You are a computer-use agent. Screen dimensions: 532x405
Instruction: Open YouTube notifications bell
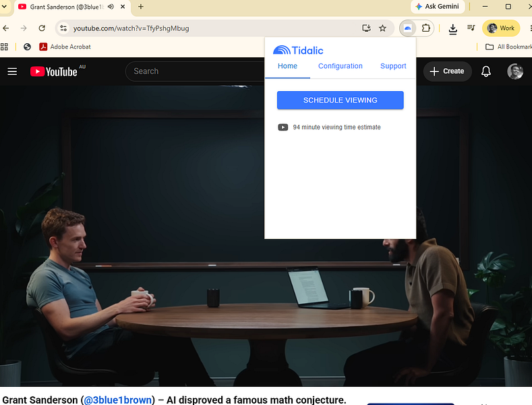(486, 72)
